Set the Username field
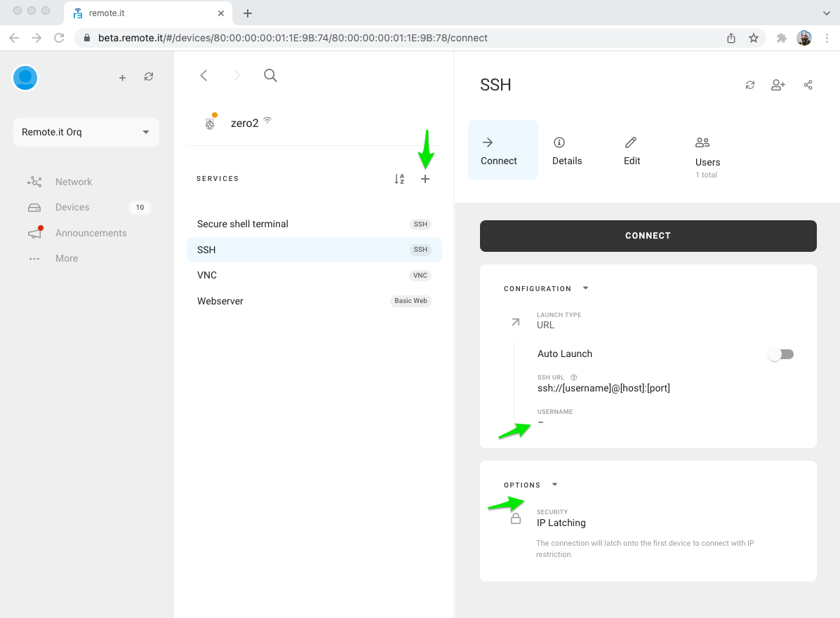 [555, 417]
